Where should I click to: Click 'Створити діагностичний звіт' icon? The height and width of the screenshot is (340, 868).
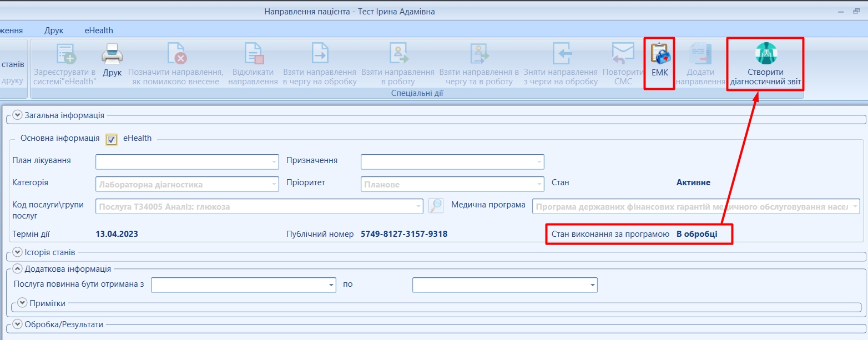tap(765, 54)
